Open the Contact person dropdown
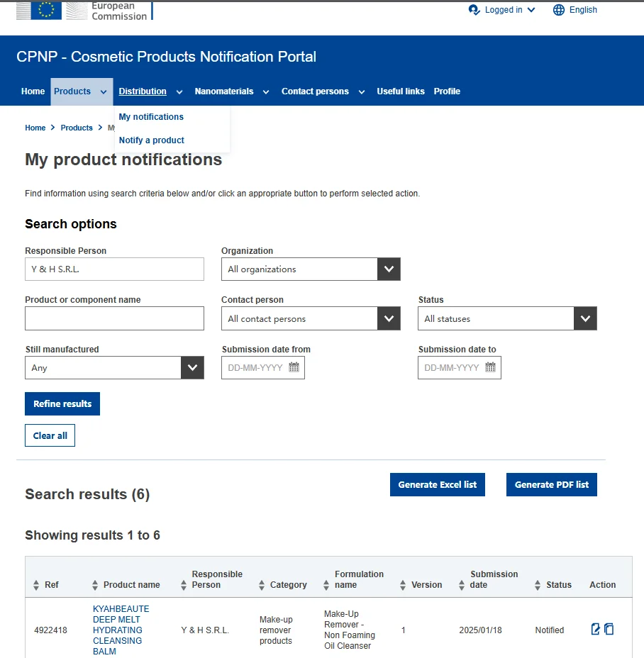 tap(388, 319)
